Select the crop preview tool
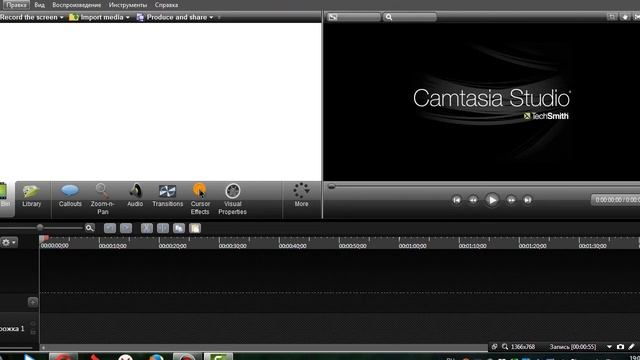Image resolution: width=640 pixels, height=360 pixels. pos(611,17)
